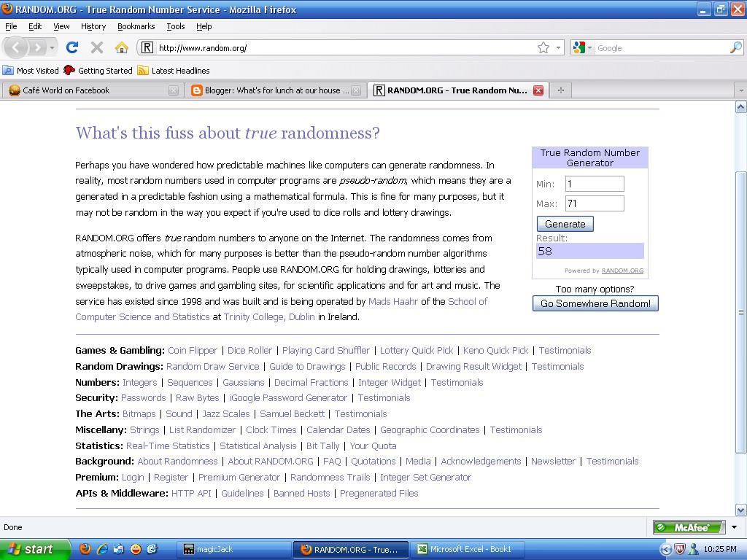Go forward with the Forward arrow
This screenshot has width=747, height=560.
36,47
